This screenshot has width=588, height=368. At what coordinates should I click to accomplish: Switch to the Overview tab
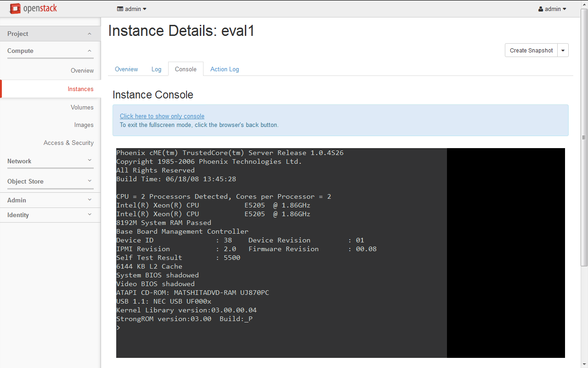(126, 69)
